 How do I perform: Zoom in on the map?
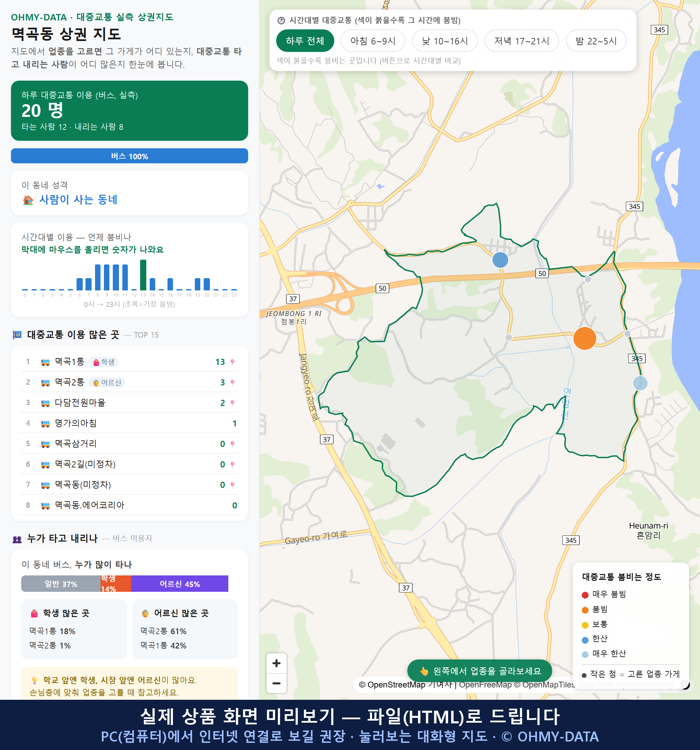pyautogui.click(x=277, y=663)
